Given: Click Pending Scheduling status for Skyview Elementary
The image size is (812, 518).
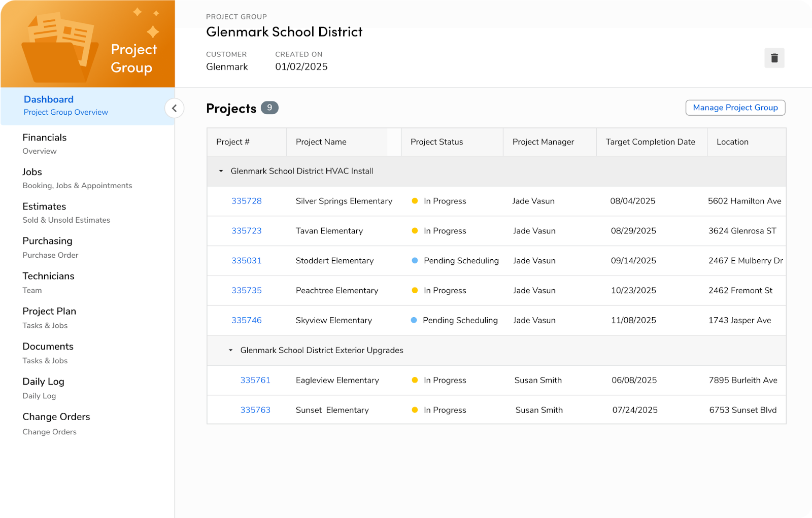Looking at the screenshot, I should pos(454,321).
